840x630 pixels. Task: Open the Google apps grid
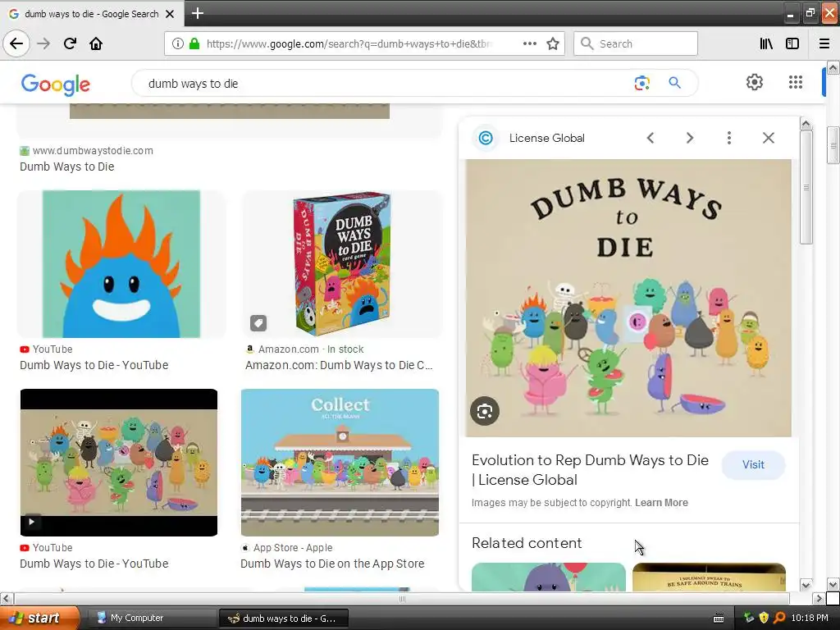pyautogui.click(x=796, y=82)
